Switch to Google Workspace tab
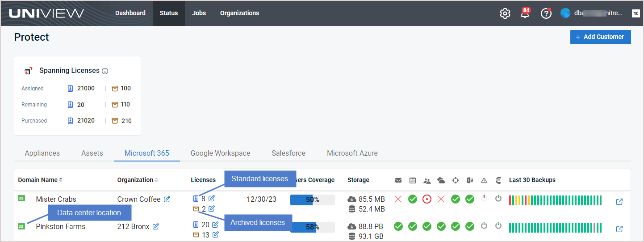This screenshot has width=644, height=242. tap(220, 153)
